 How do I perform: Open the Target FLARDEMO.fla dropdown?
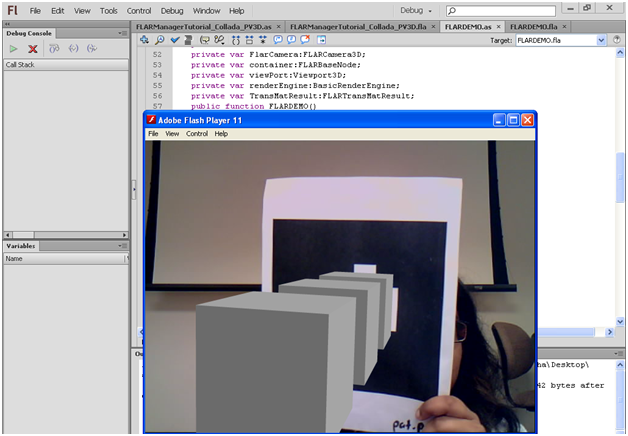(x=601, y=40)
